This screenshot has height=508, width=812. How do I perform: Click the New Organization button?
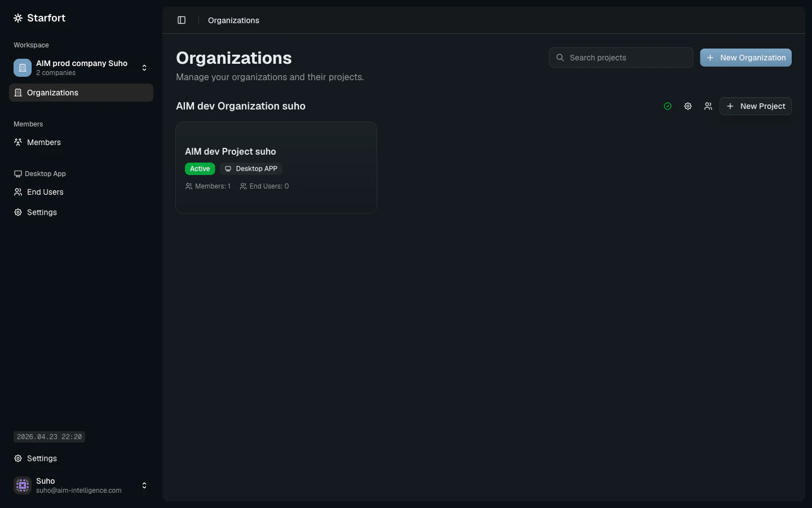click(745, 58)
